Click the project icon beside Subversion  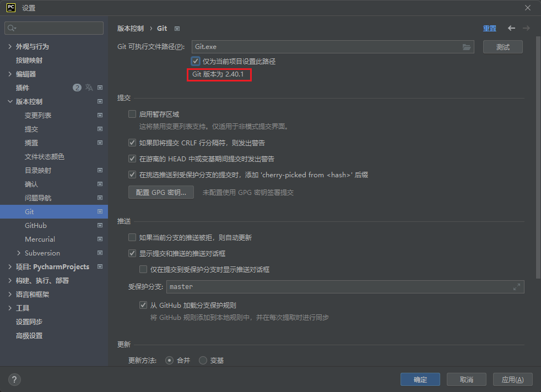click(x=100, y=253)
